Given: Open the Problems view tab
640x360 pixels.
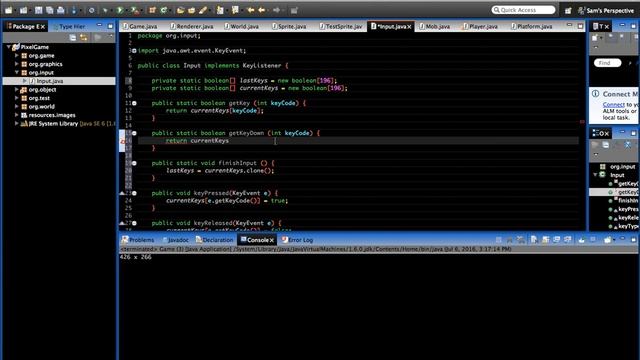Looking at the screenshot, I should (x=138, y=240).
